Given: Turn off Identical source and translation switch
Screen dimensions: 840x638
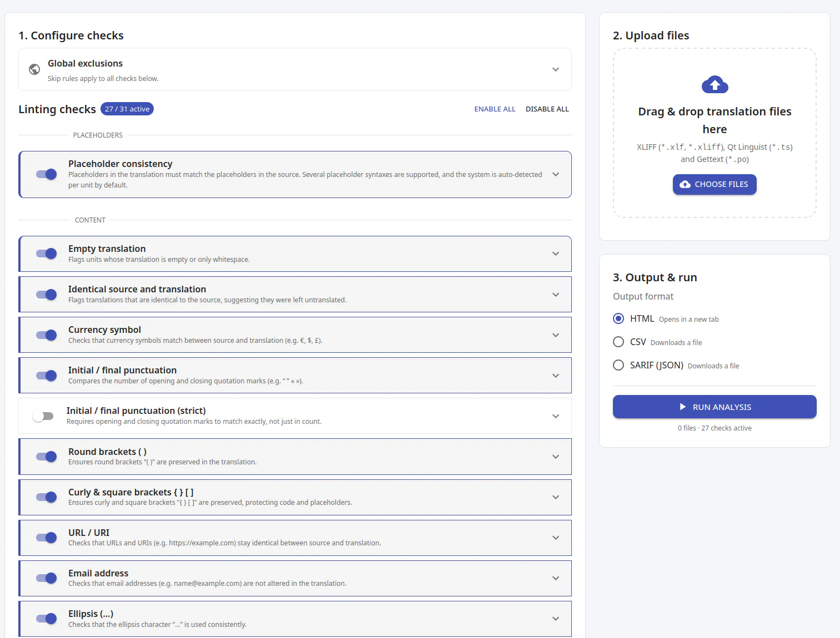Looking at the screenshot, I should 47,295.
